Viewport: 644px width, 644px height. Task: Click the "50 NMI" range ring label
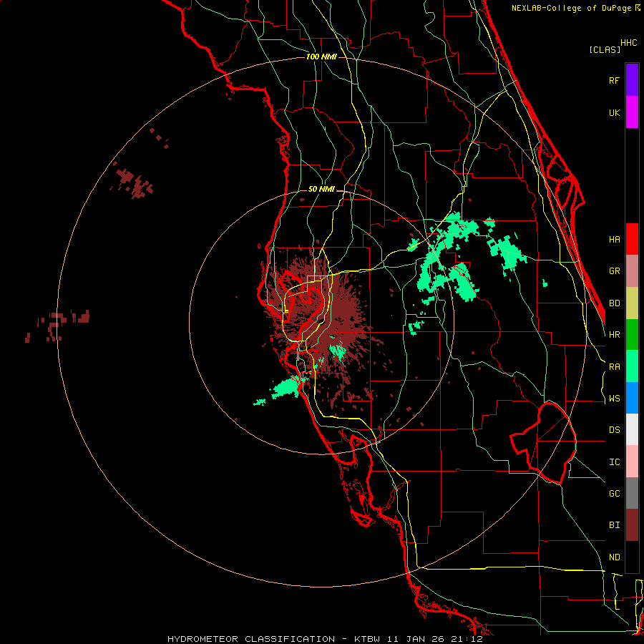(x=321, y=190)
